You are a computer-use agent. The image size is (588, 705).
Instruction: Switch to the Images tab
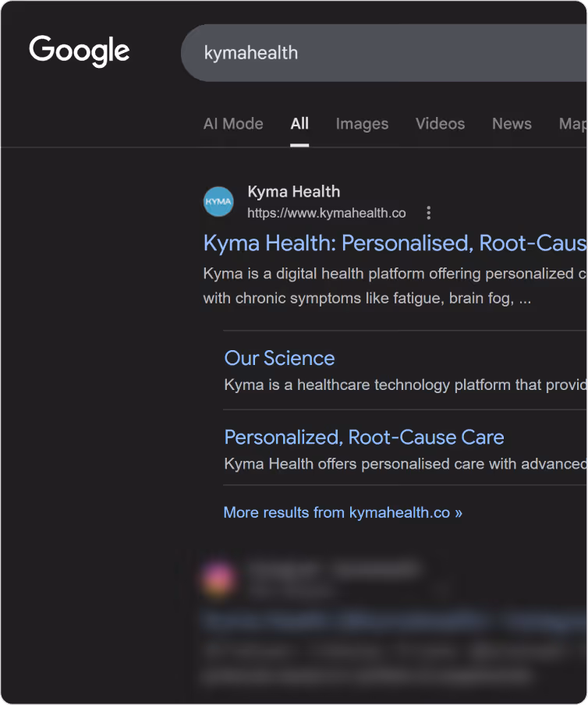pos(362,123)
